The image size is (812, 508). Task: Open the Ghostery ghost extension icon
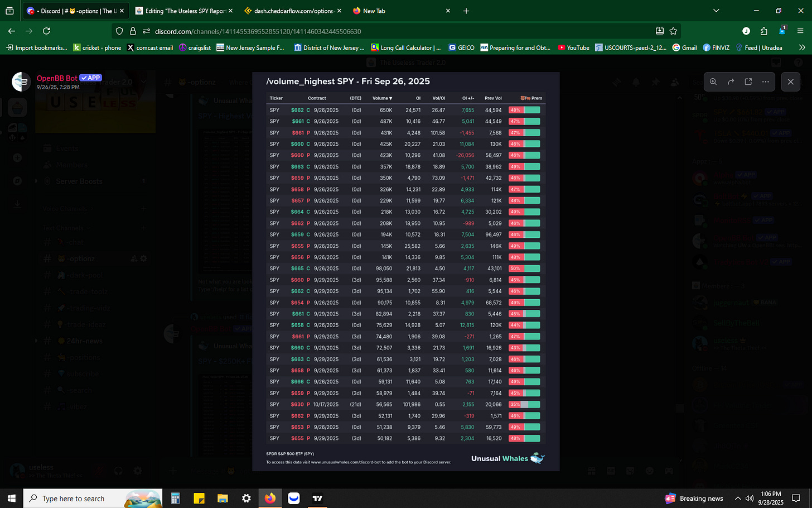(782, 31)
